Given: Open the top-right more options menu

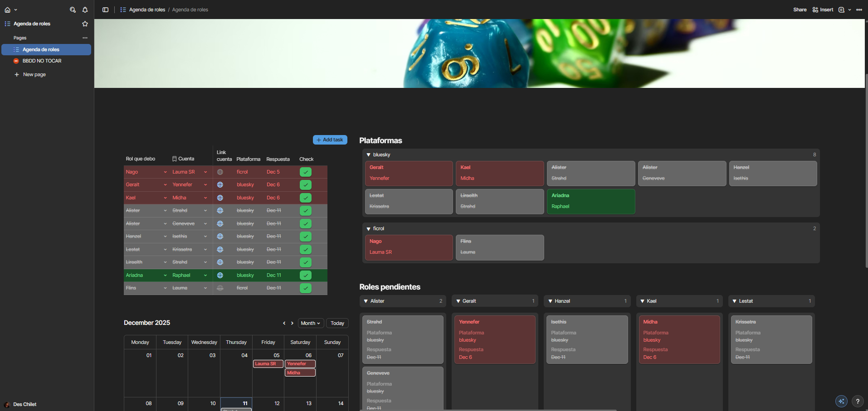Looking at the screenshot, I should (859, 10).
